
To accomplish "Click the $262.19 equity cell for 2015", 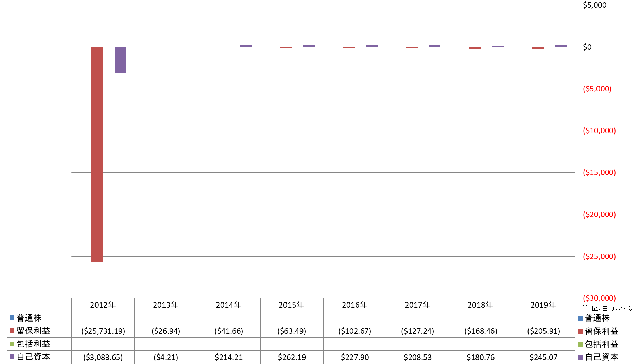I will pos(292,357).
